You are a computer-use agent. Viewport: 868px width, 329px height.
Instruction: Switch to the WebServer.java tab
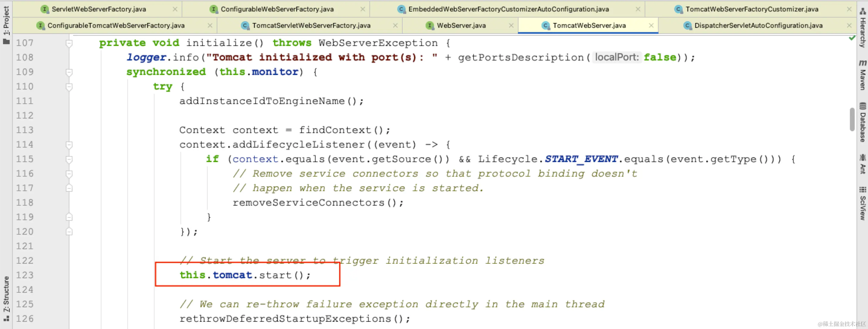[x=461, y=26]
